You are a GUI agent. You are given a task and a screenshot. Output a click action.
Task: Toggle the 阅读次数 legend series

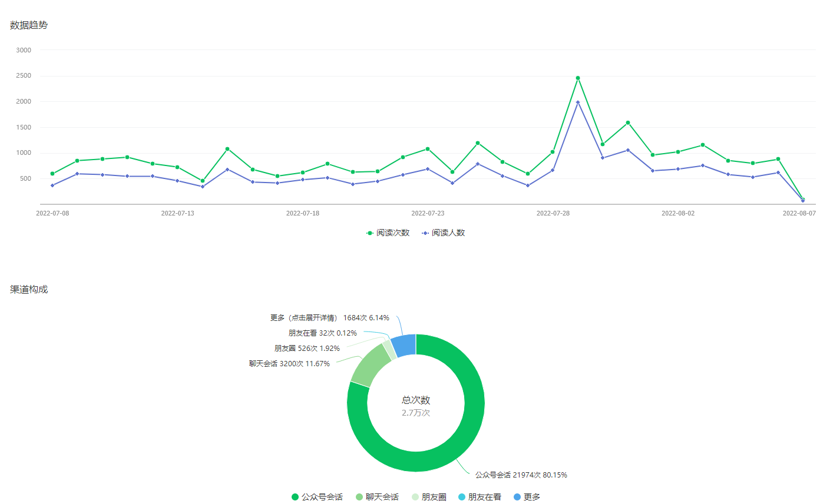[x=388, y=233]
